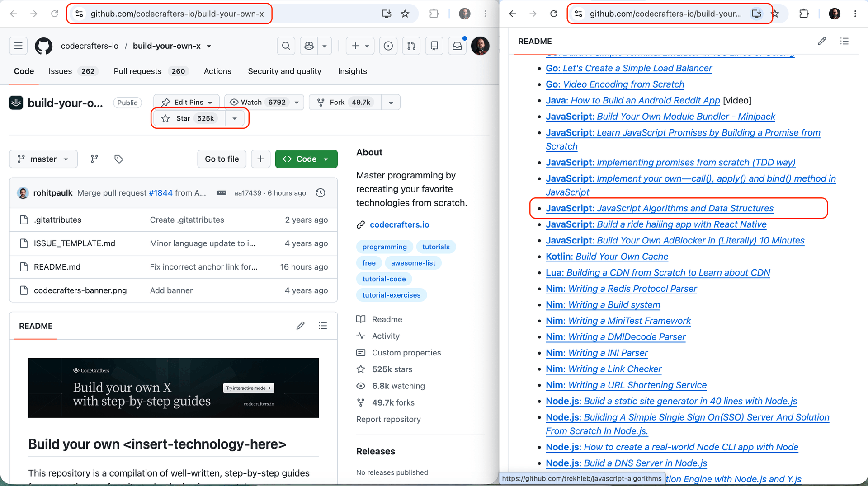Expand the commit message ellipsis

[222, 193]
